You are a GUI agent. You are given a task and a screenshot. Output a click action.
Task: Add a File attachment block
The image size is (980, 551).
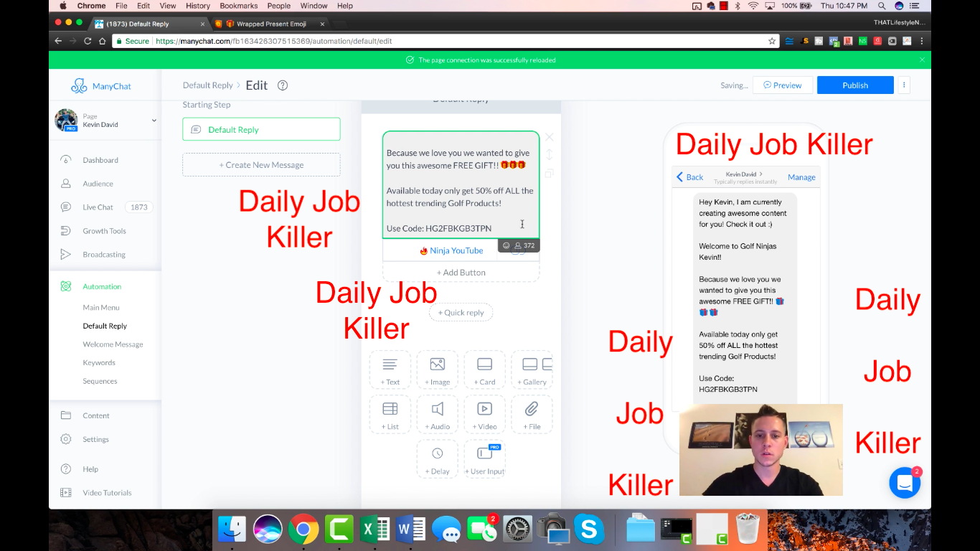pyautogui.click(x=532, y=415)
